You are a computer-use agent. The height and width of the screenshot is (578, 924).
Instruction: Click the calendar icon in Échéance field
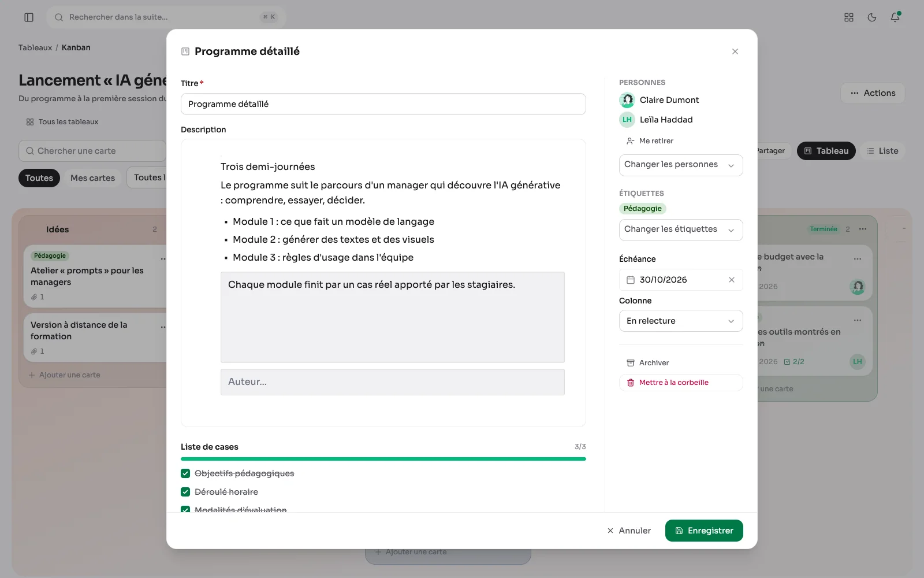tap(631, 280)
